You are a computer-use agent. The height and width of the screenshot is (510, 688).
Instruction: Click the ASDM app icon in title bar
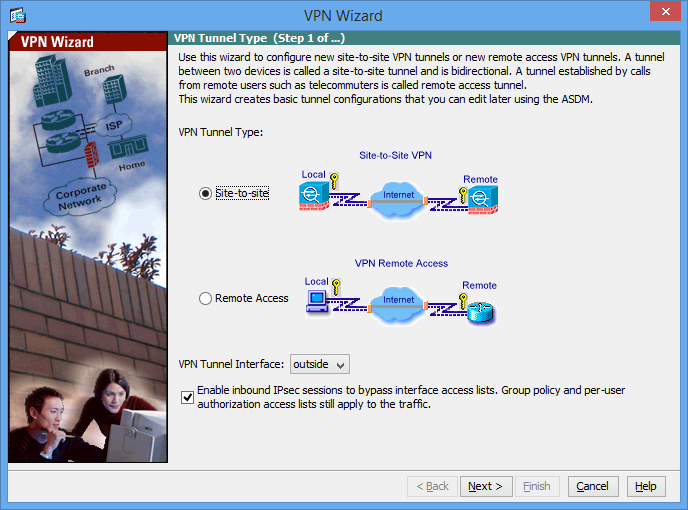(18, 16)
